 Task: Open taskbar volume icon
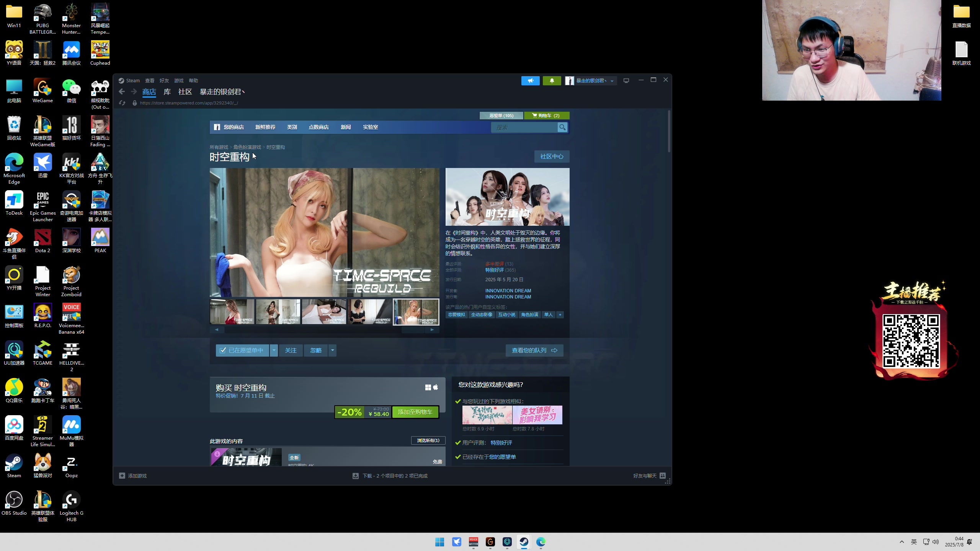point(936,542)
